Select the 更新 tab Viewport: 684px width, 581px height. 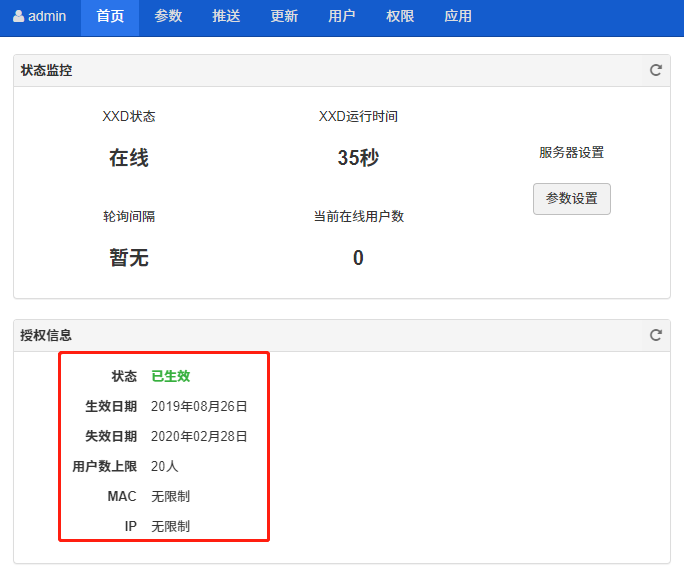point(284,17)
